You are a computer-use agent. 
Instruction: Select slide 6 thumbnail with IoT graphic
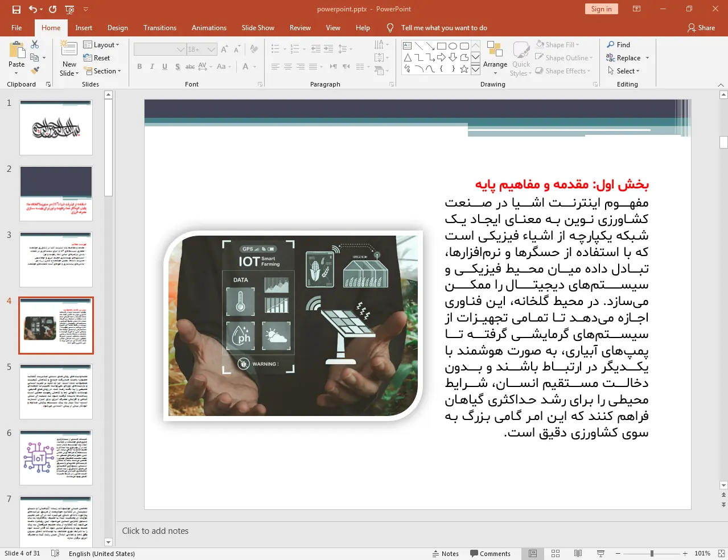56,458
